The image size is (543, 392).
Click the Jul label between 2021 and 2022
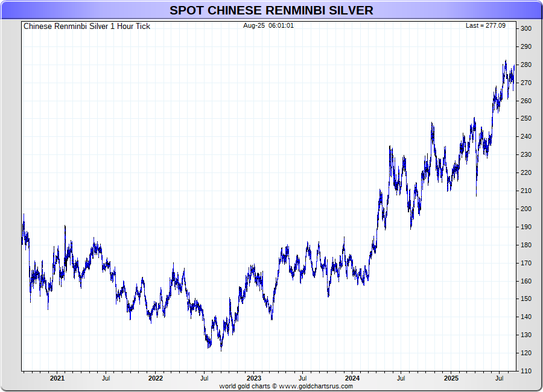(x=106, y=378)
